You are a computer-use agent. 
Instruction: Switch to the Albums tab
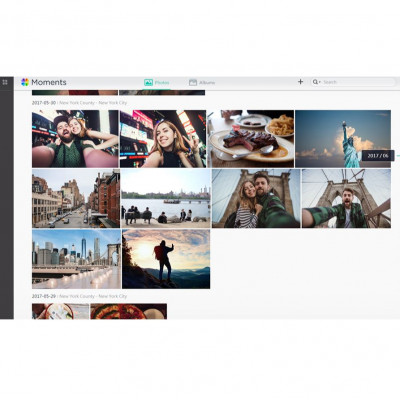[202, 82]
